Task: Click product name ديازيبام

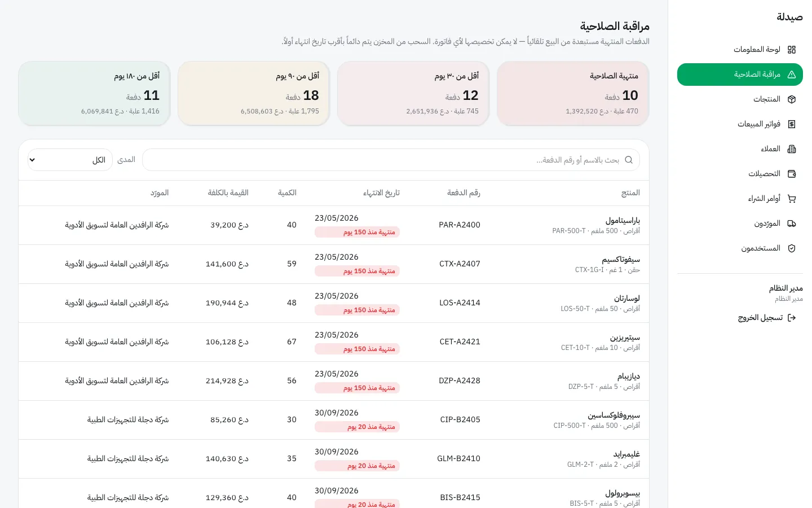Action: (629, 376)
